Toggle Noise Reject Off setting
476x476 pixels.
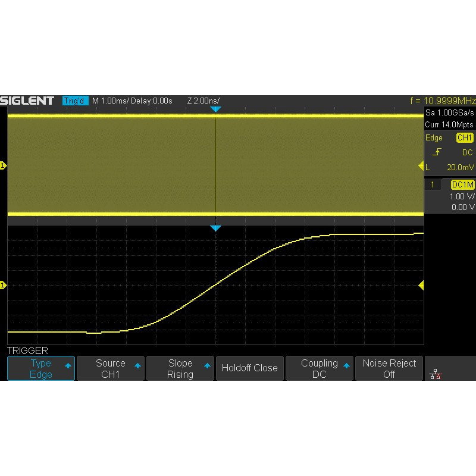[x=389, y=368]
